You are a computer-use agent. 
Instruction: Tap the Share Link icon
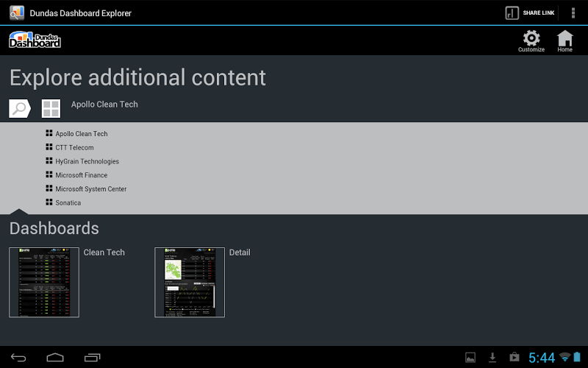tap(512, 13)
